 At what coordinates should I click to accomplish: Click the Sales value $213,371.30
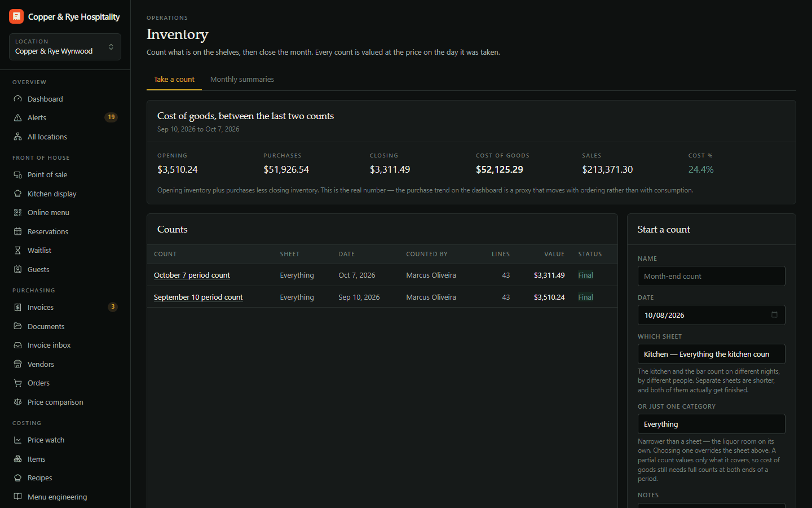coord(607,169)
